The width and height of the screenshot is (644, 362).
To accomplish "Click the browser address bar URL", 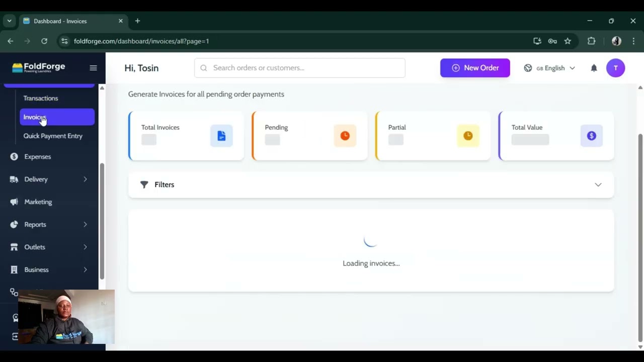I will 141,41.
